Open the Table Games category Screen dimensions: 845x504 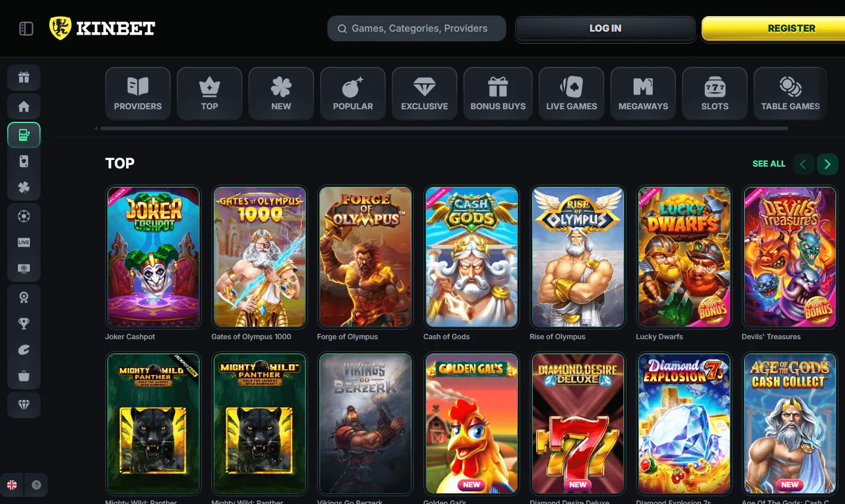790,94
